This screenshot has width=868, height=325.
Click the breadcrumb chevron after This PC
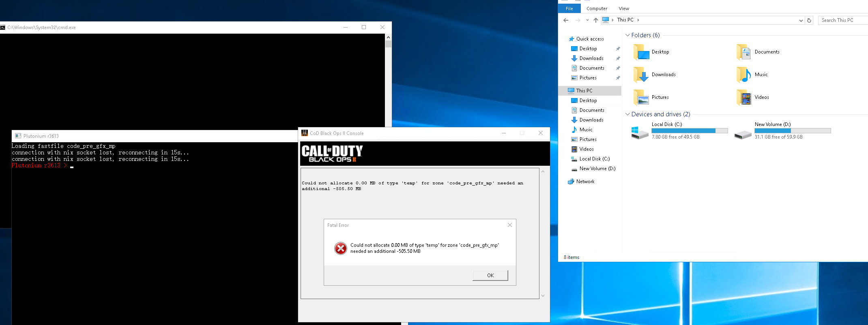638,20
